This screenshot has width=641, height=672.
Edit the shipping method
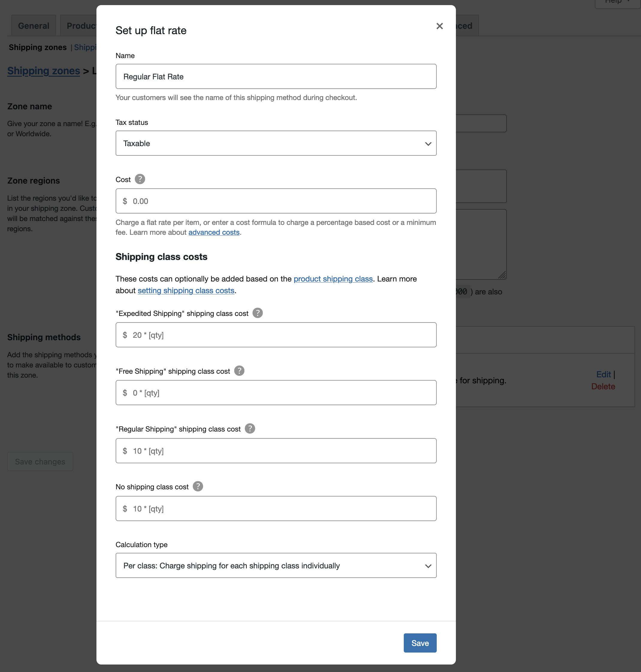pyautogui.click(x=604, y=374)
